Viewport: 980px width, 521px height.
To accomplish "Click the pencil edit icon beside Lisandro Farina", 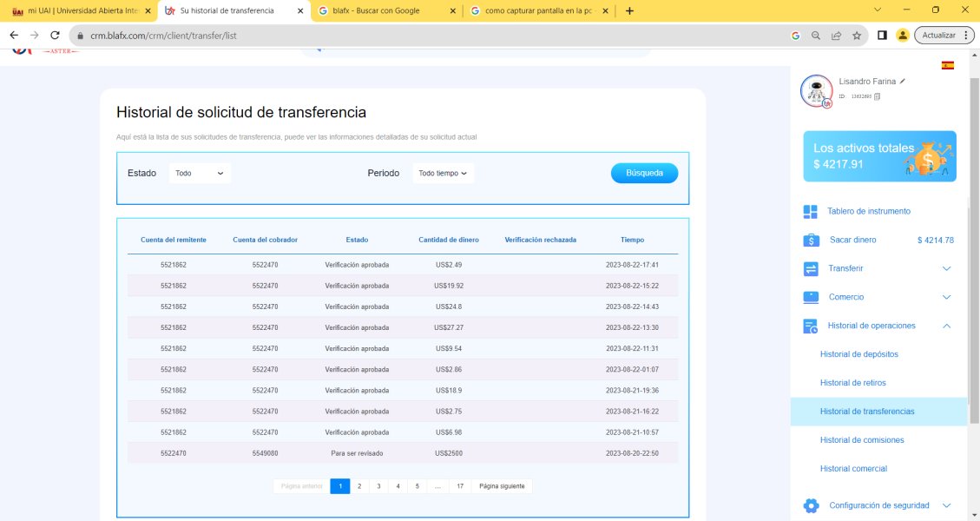I will point(903,81).
